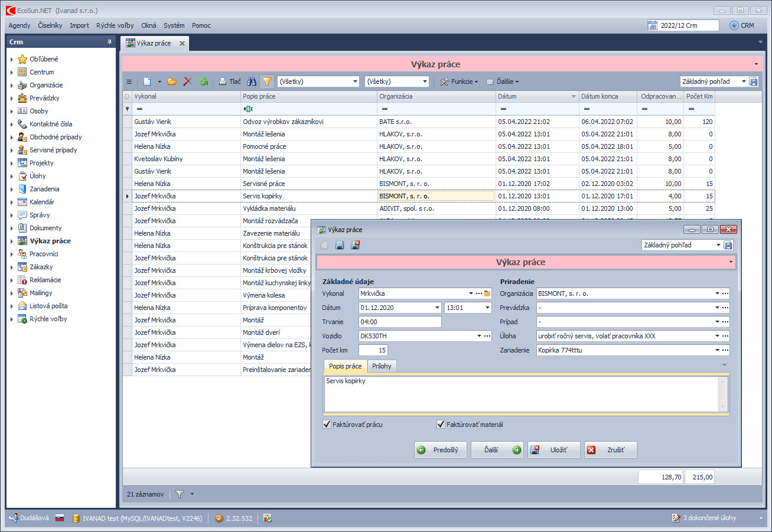This screenshot has height=532, width=772.
Task: Open record with yellow folder toolbar icon
Action: (172, 81)
